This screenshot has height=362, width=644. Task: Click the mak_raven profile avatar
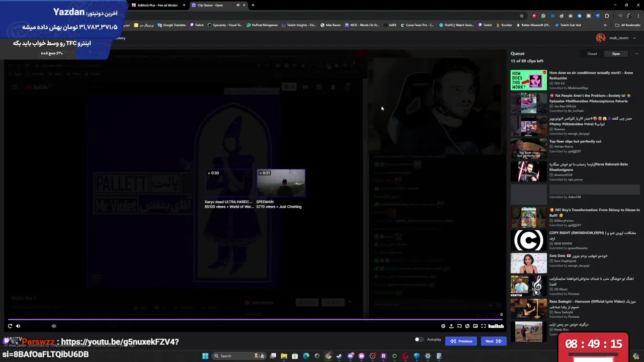(x=601, y=38)
